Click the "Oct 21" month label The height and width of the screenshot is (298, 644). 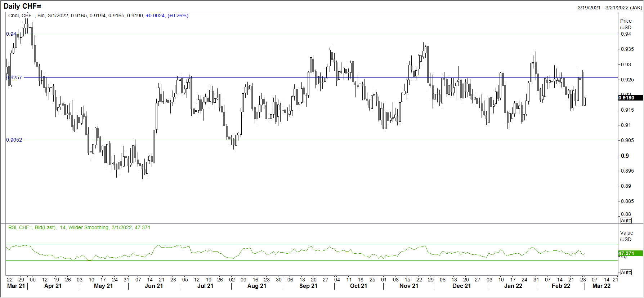click(359, 286)
